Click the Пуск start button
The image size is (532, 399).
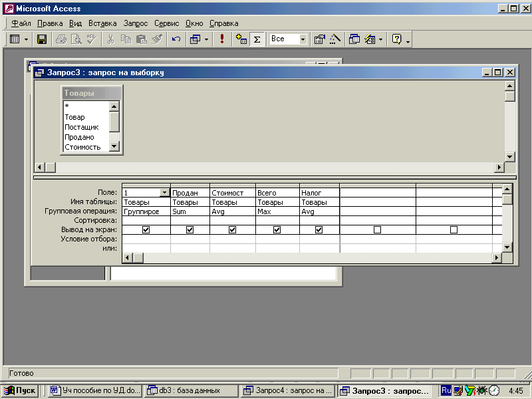(20, 390)
